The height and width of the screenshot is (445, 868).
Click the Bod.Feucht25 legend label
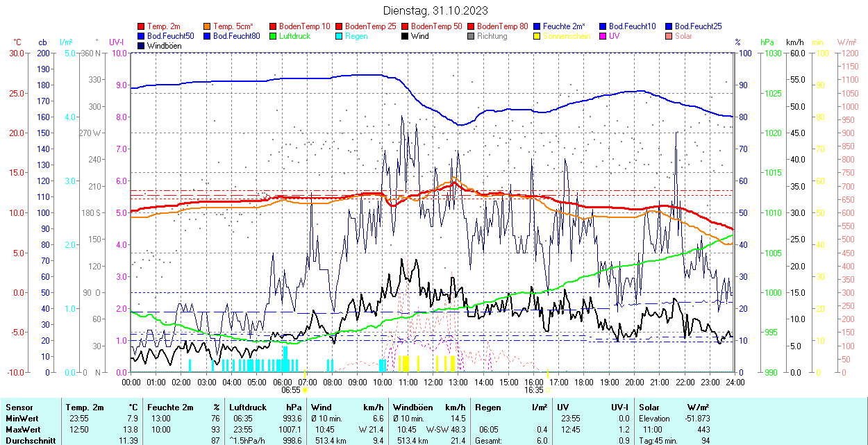point(698,26)
